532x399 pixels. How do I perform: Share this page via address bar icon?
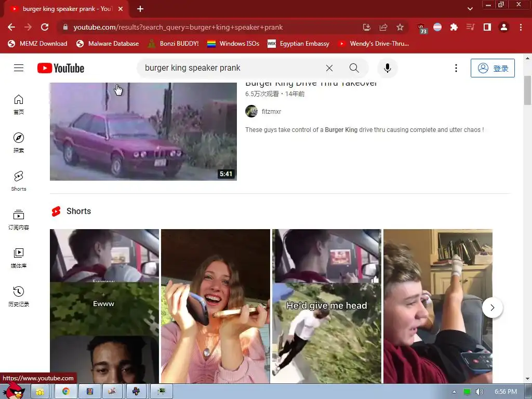point(383,27)
